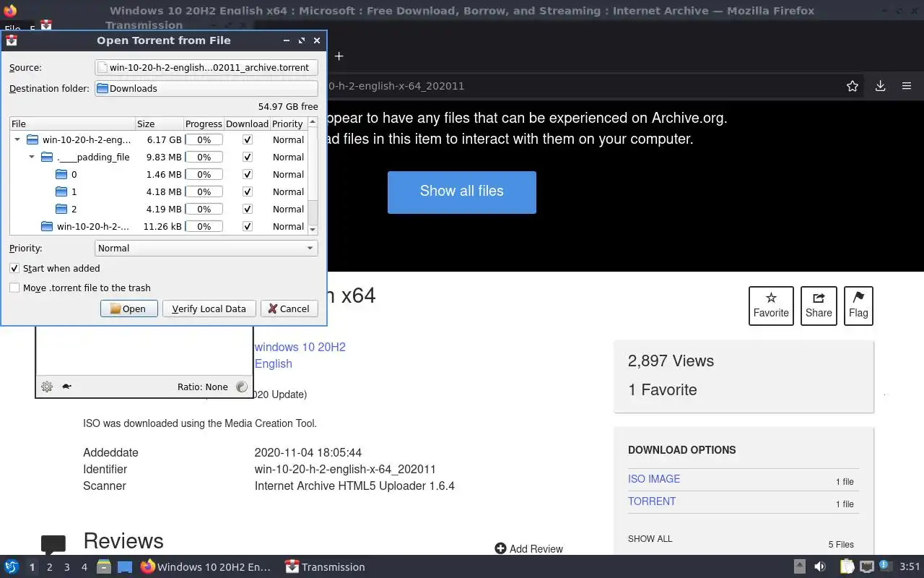
Task: Select folder icon of file 0 row
Action: click(61, 174)
